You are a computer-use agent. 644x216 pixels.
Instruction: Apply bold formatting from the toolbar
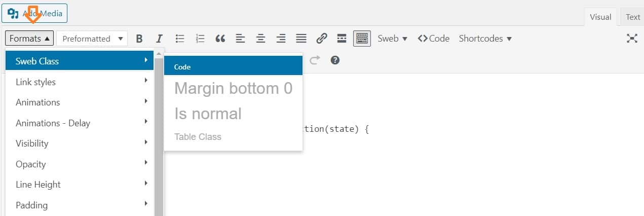[x=139, y=39]
